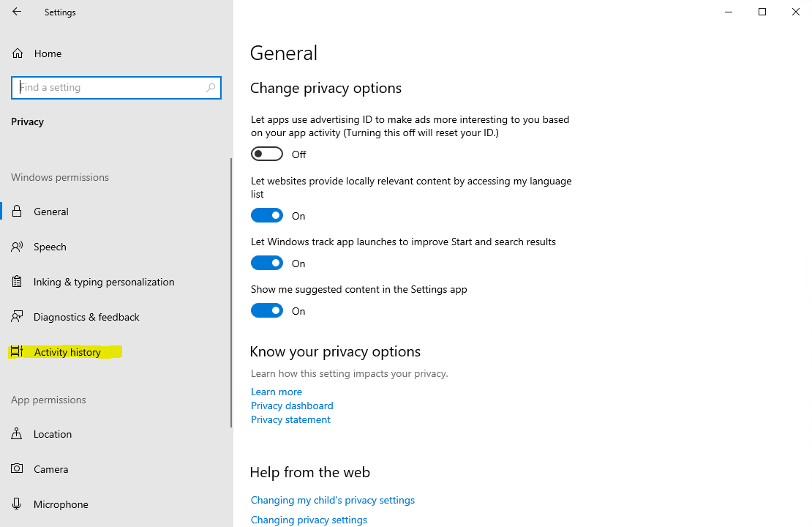Click the sidebar vertical scrollbar
Image resolution: width=812 pixels, height=527 pixels.
point(232,293)
